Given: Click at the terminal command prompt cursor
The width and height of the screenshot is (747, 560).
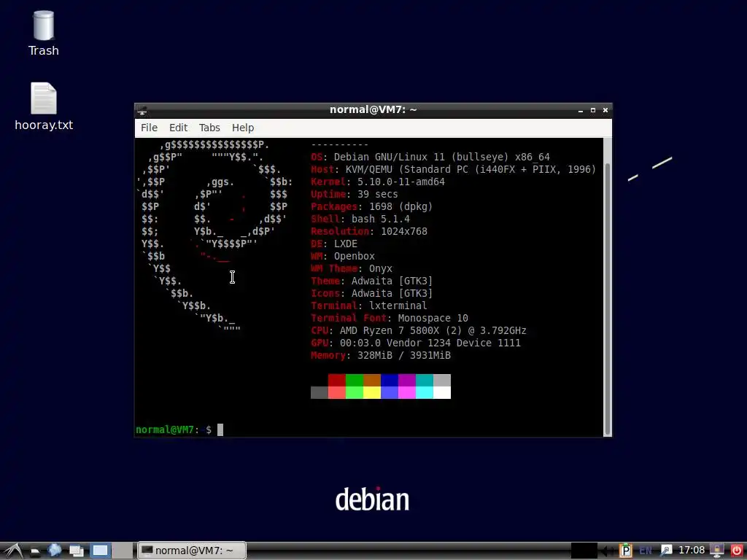Looking at the screenshot, I should (220, 430).
